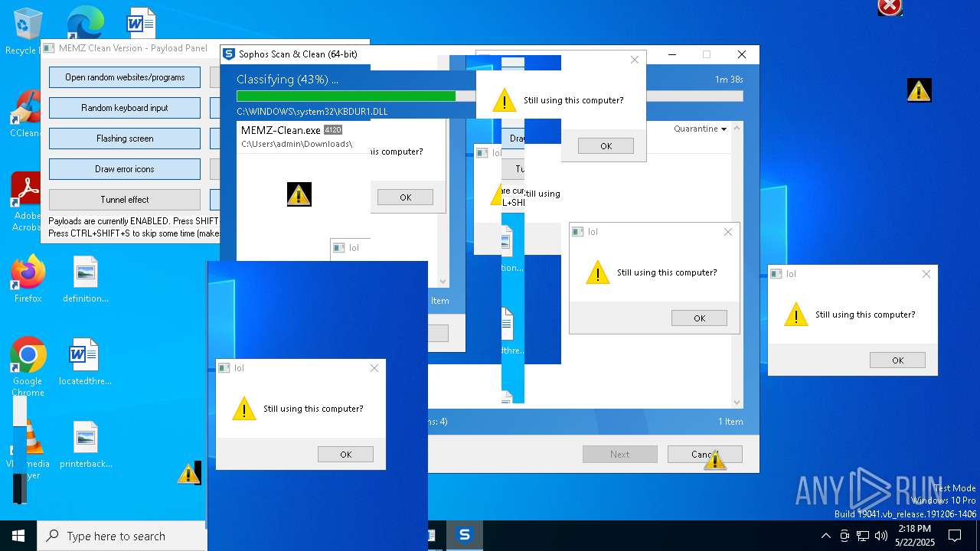Open the volume control tray icon
Viewport: 980px width, 551px height.
(x=881, y=536)
